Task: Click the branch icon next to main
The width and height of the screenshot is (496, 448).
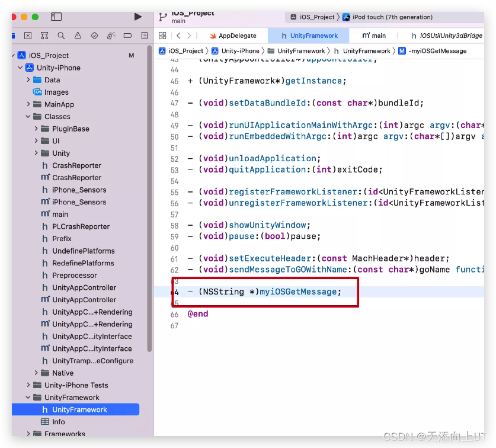Action: click(x=163, y=17)
